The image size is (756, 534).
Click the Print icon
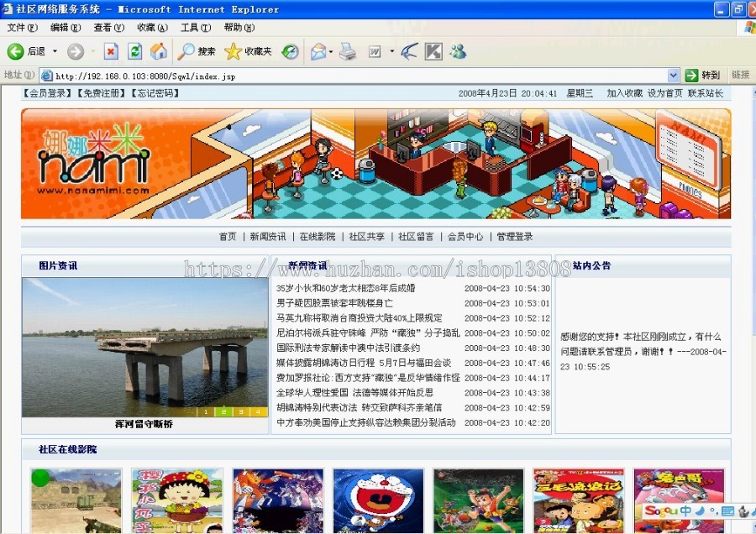345,51
